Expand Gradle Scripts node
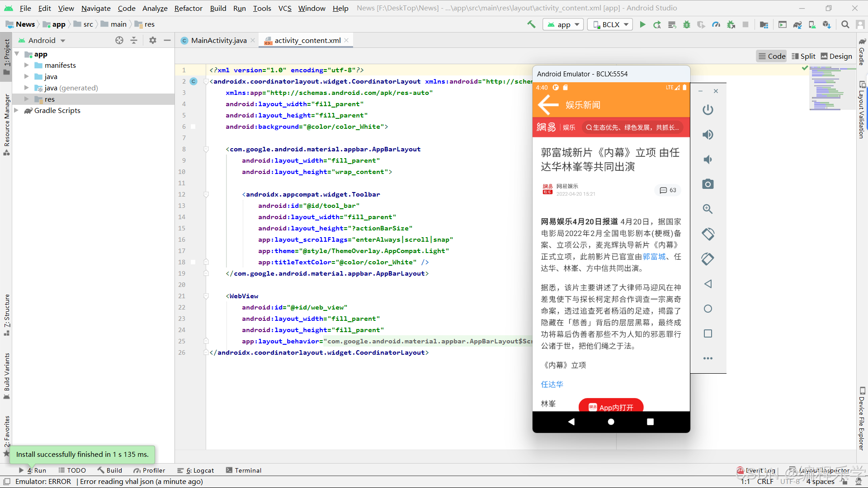868x488 pixels. [16, 110]
